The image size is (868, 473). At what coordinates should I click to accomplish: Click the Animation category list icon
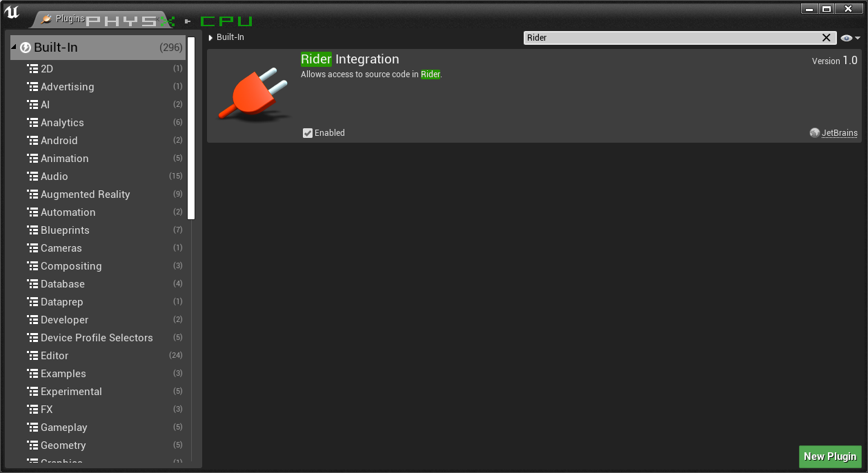click(x=32, y=159)
